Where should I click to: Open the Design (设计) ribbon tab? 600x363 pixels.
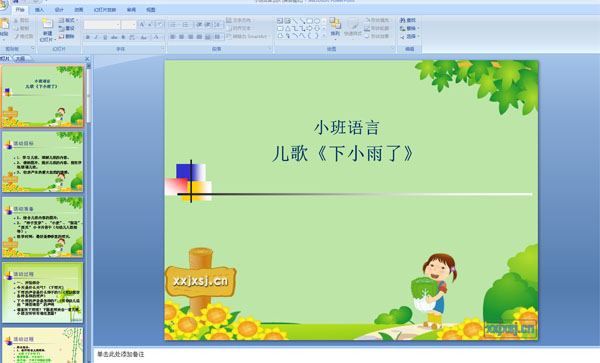click(x=59, y=10)
